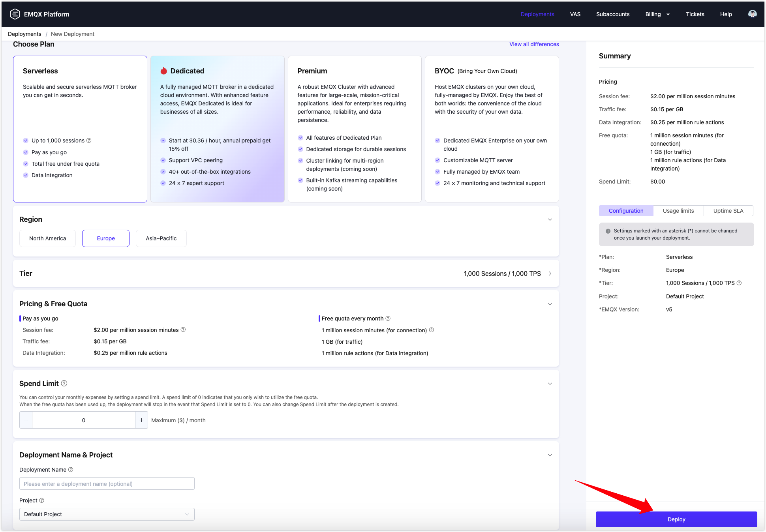Open View all differences link

[x=534, y=44]
